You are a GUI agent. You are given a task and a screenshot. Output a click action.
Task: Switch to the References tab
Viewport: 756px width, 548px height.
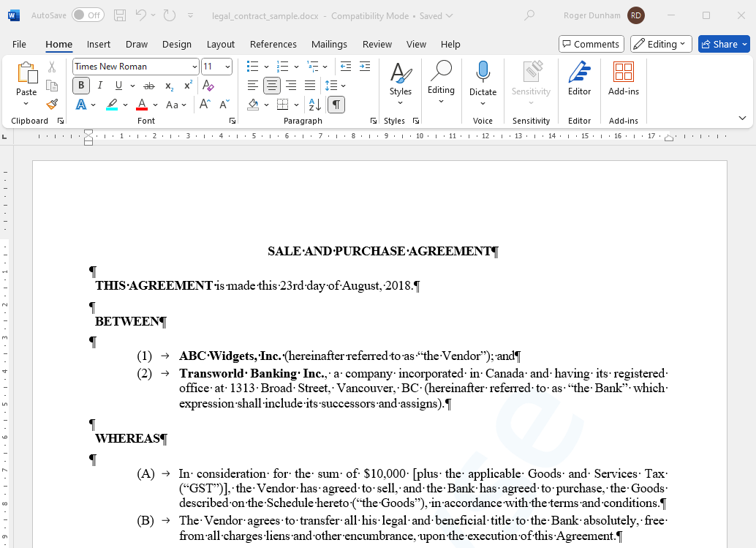click(x=273, y=44)
